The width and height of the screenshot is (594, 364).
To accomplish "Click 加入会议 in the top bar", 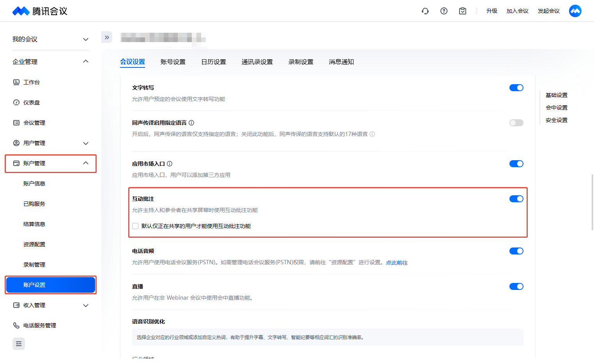I will (517, 11).
